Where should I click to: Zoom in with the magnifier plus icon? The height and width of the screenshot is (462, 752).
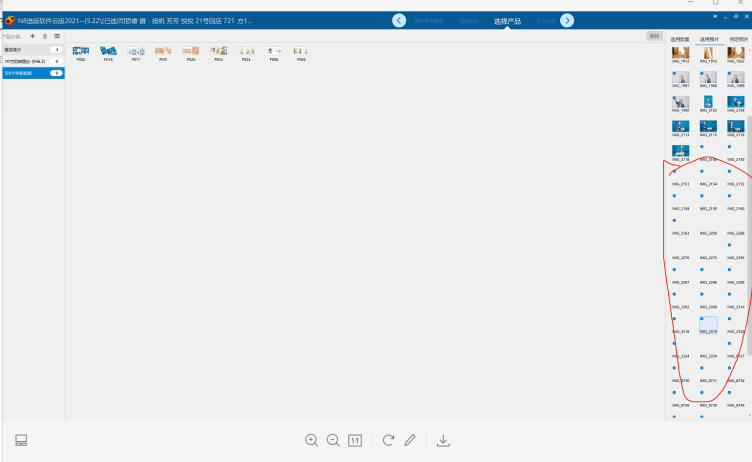point(311,440)
